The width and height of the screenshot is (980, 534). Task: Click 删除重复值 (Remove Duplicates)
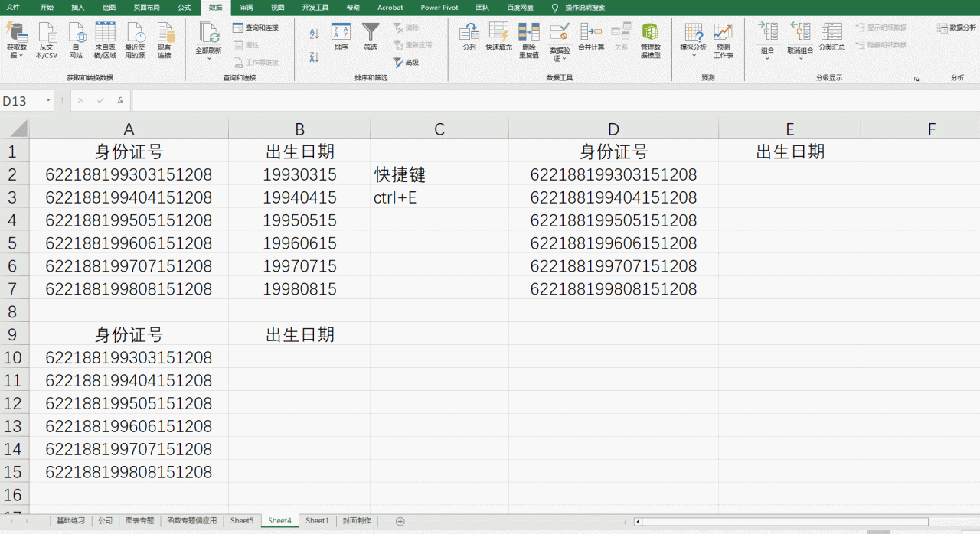coord(529,41)
